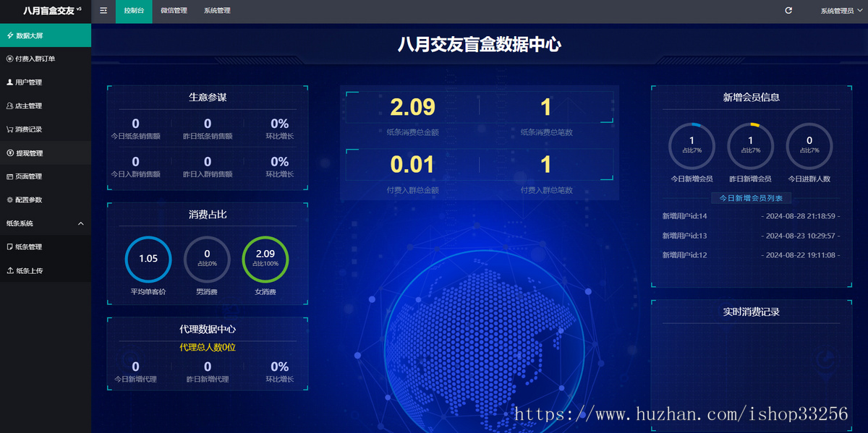Click the 今日新增会员列表 label button

(x=751, y=197)
